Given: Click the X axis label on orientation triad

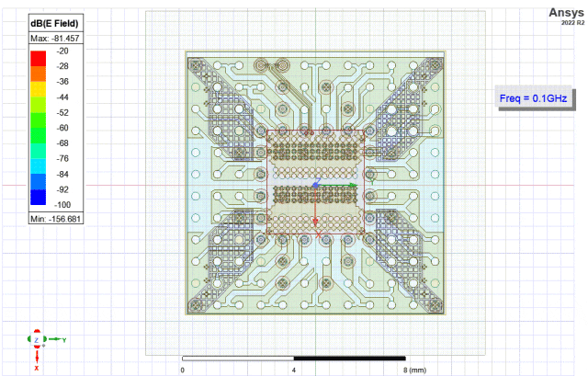Looking at the screenshot, I should [x=37, y=368].
